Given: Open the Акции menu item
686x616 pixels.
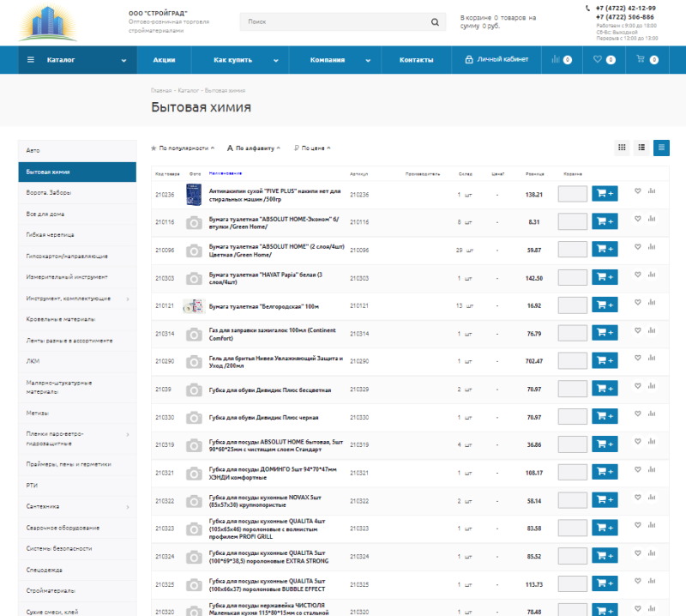Looking at the screenshot, I should 164,60.
